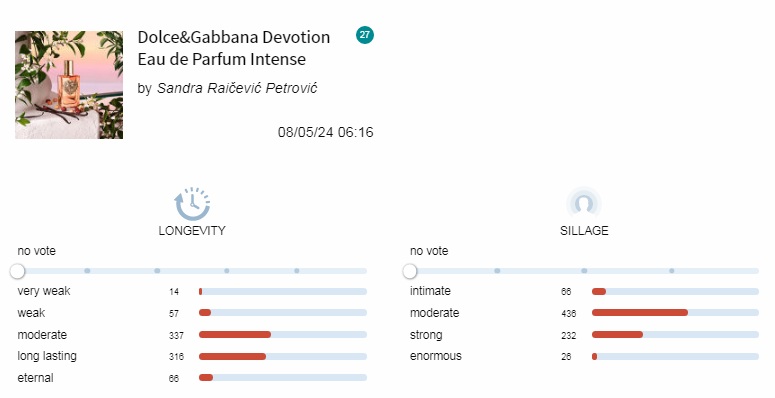
Task: Click the longevity clock icon
Action: click(x=192, y=203)
